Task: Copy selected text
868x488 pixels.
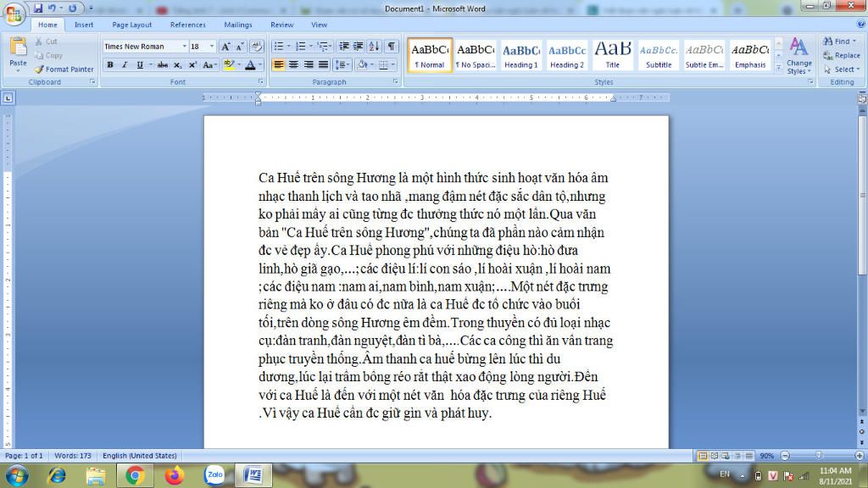Action: [x=48, y=55]
